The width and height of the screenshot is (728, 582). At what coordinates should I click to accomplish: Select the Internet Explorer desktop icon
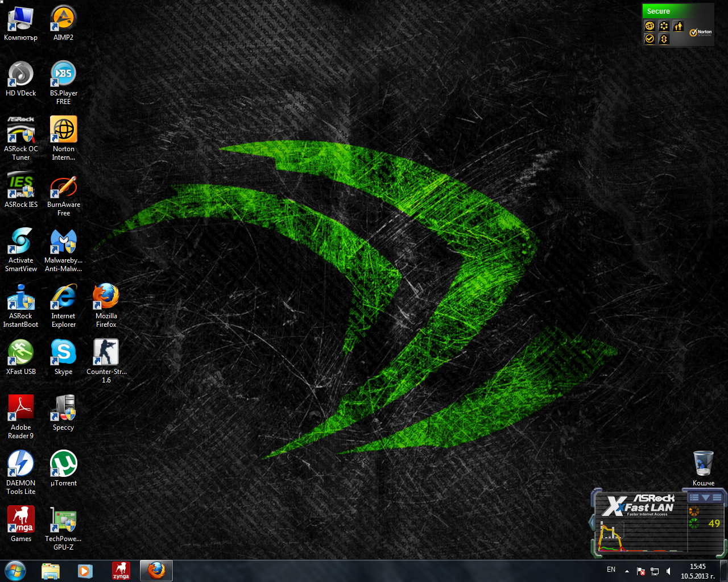pyautogui.click(x=63, y=306)
